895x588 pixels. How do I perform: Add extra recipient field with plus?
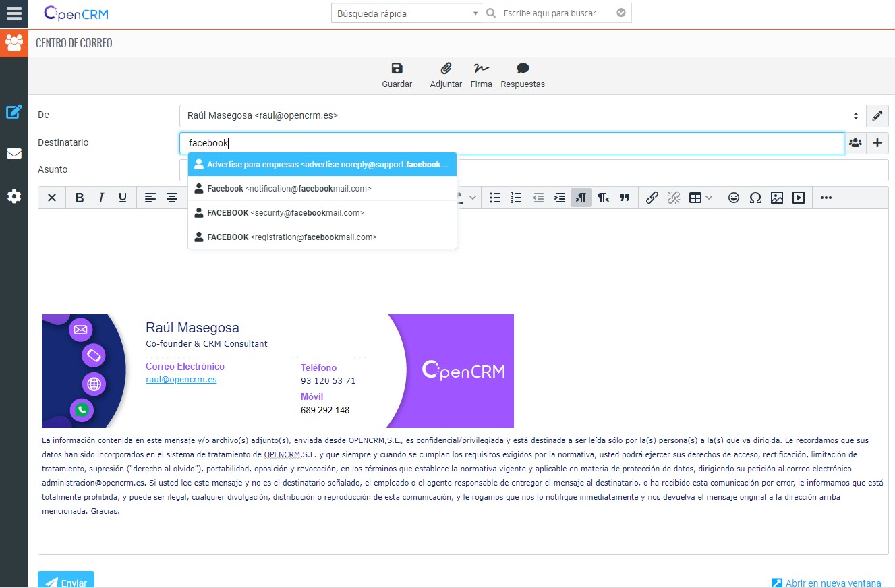877,143
